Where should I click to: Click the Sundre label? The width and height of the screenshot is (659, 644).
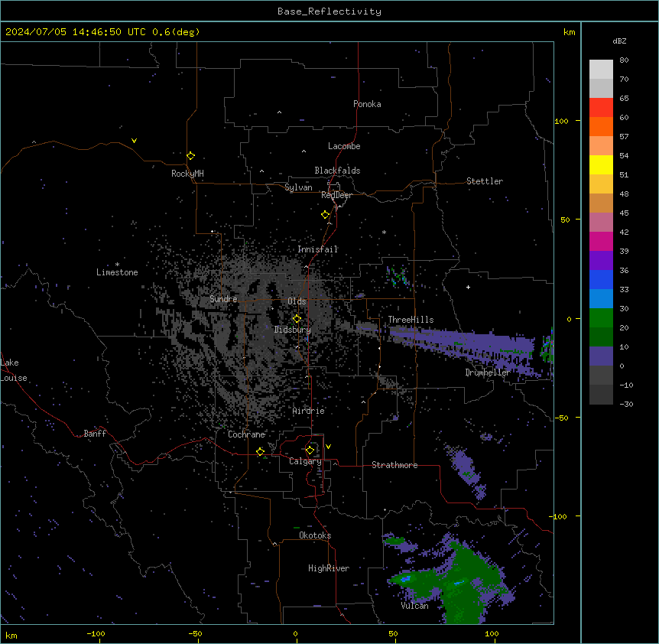click(x=223, y=299)
